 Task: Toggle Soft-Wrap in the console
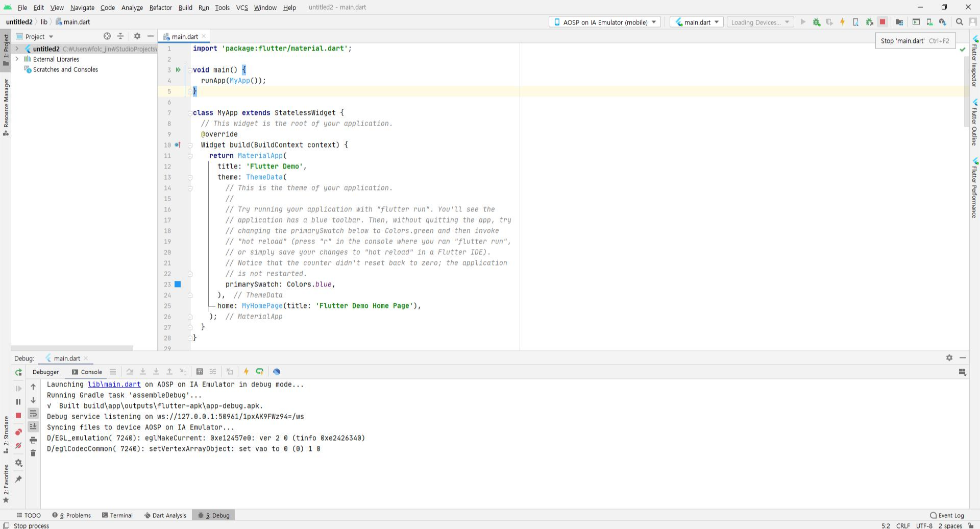33,413
